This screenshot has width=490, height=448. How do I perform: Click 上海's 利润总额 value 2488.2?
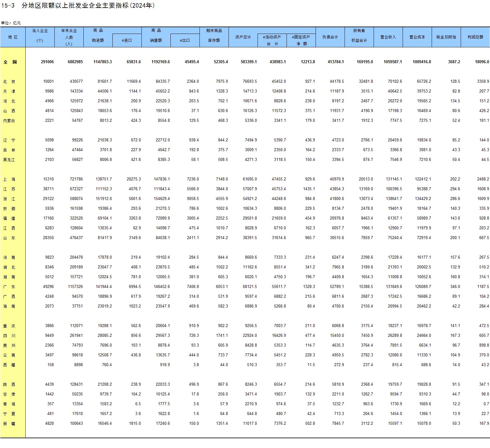[x=483, y=179]
